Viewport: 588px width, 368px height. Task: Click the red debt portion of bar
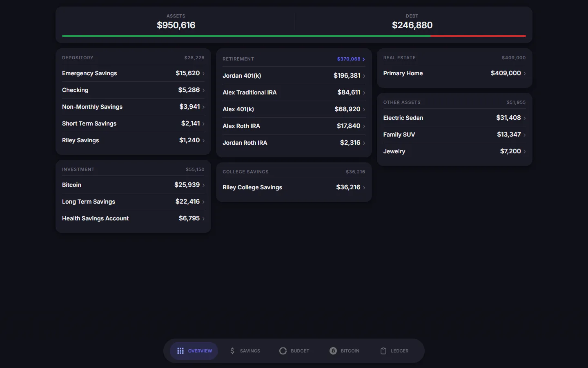[478, 36]
